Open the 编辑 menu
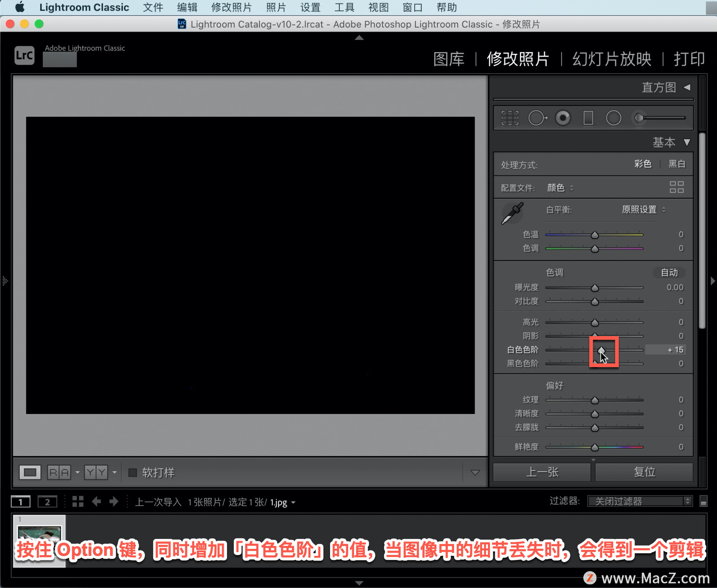717x588 pixels. 187,7
